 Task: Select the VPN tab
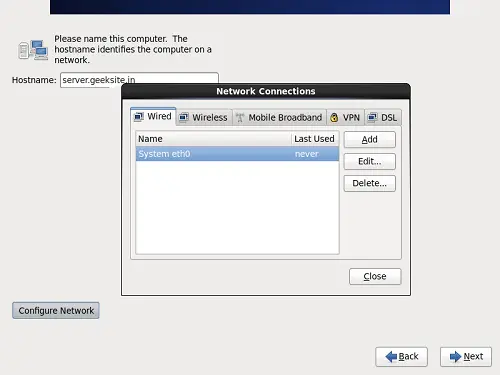click(x=345, y=118)
